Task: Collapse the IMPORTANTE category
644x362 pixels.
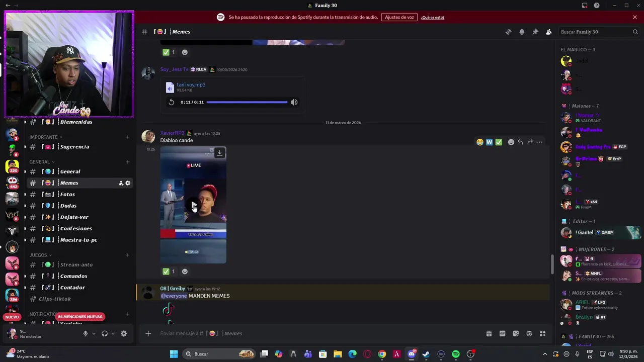Action: (46, 137)
